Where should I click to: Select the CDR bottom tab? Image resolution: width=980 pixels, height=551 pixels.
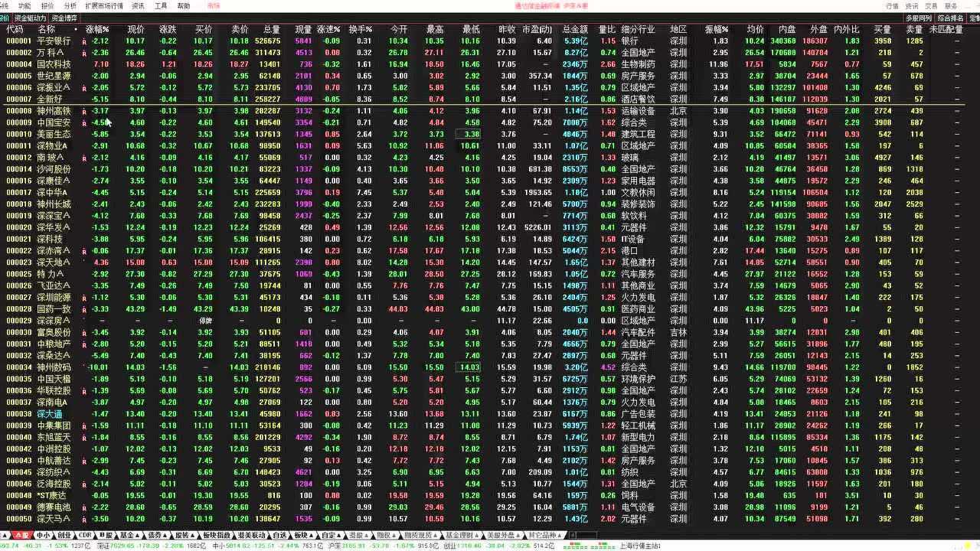84,536
